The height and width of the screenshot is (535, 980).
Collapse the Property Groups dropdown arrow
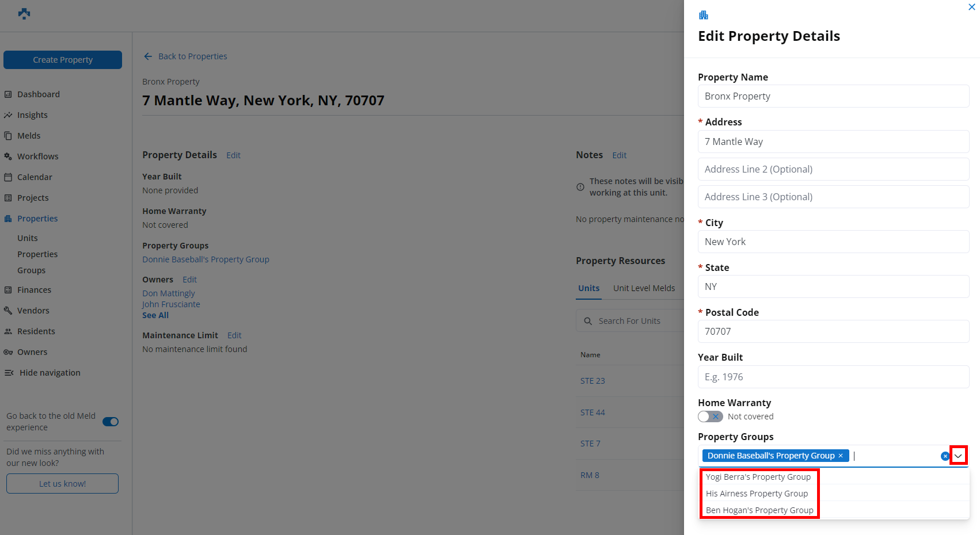(x=958, y=456)
